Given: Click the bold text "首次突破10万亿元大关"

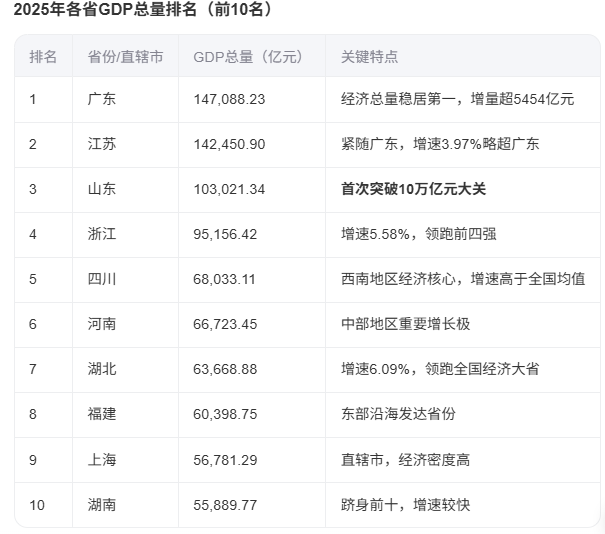Looking at the screenshot, I should [x=415, y=189].
